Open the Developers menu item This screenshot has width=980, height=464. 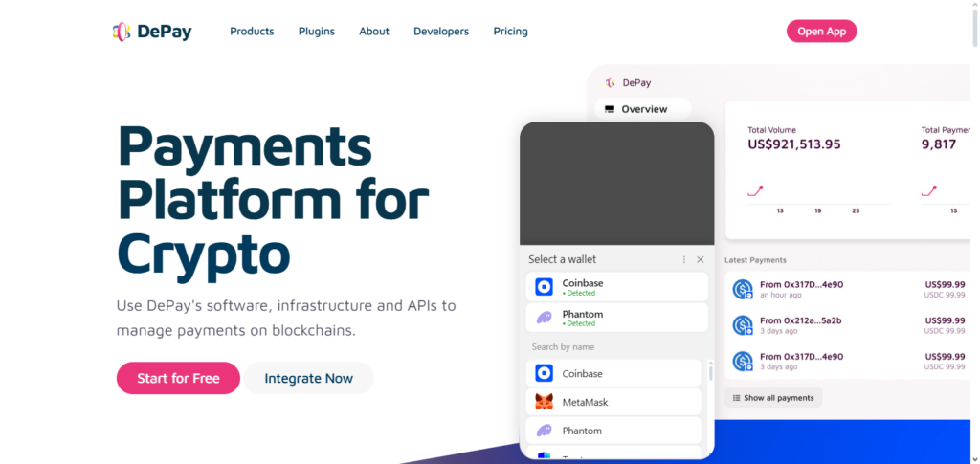tap(441, 32)
